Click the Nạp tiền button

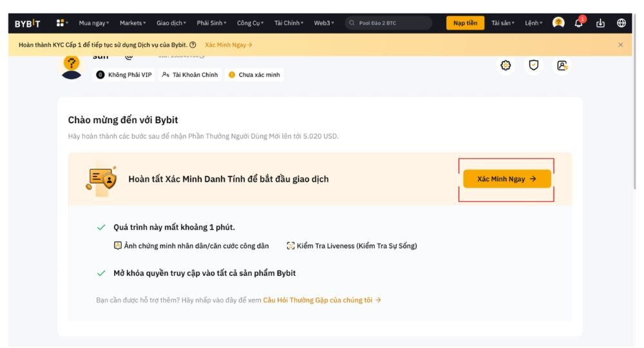pos(465,23)
